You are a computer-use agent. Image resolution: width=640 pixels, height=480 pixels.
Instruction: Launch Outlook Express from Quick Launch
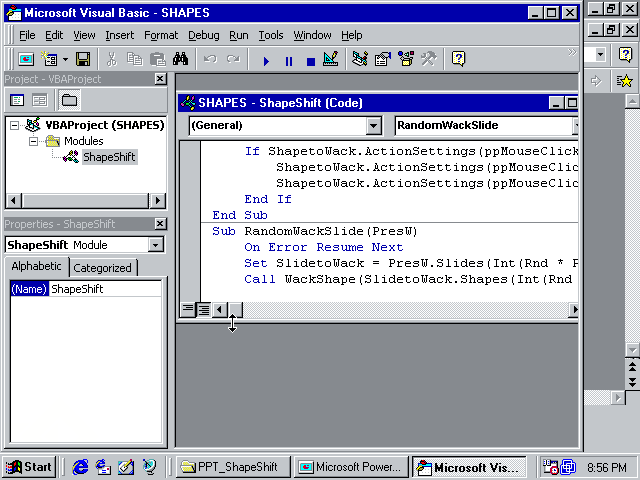tap(103, 467)
